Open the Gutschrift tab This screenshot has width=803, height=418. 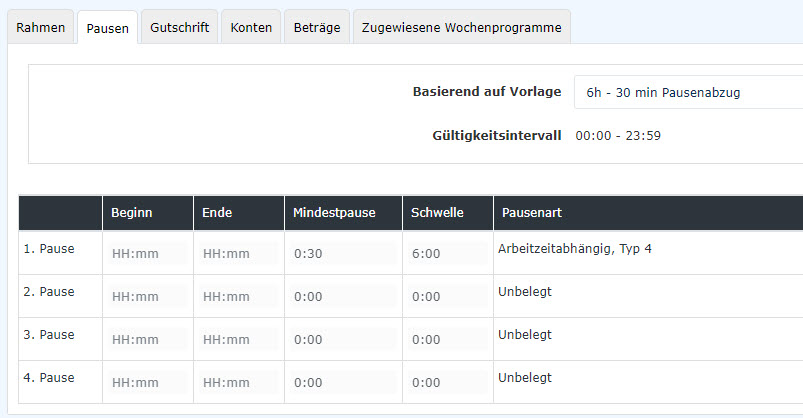point(179,28)
